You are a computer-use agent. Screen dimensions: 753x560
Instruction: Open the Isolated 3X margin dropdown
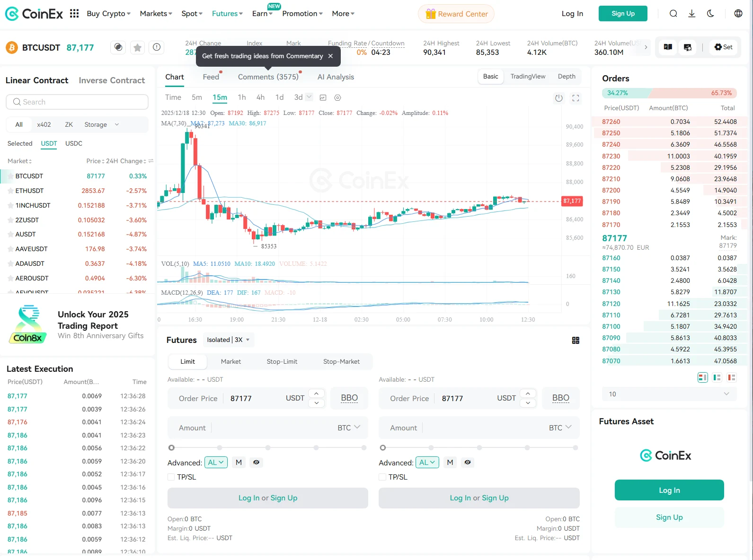click(x=228, y=340)
